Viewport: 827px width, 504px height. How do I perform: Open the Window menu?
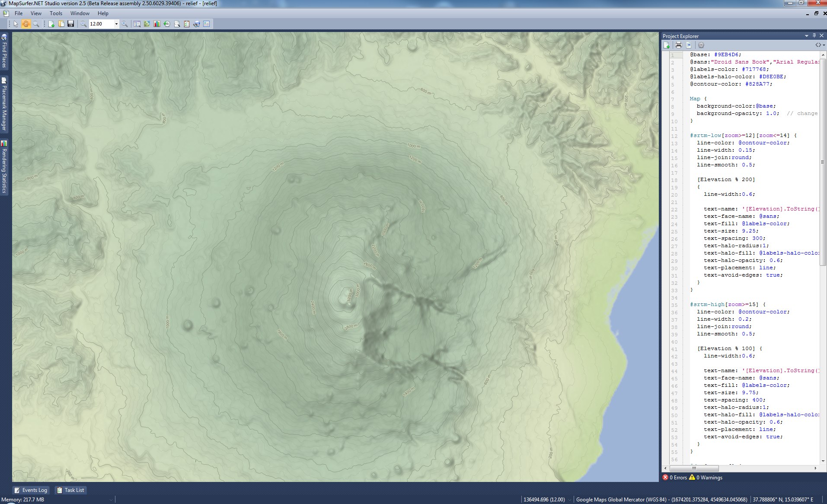click(80, 13)
